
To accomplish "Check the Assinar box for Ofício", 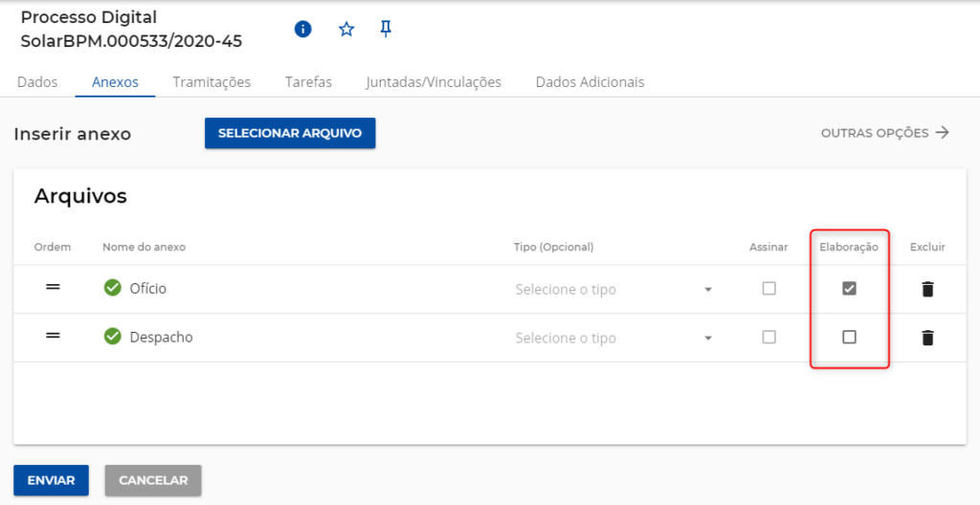I will tap(768, 289).
